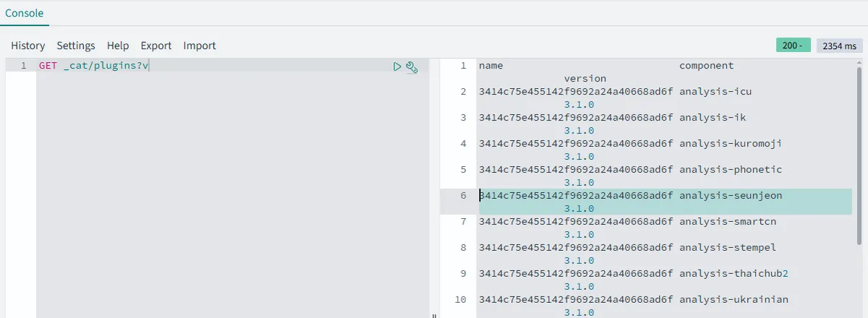Switch to the Console tab
This screenshot has height=318, width=868.
click(24, 13)
